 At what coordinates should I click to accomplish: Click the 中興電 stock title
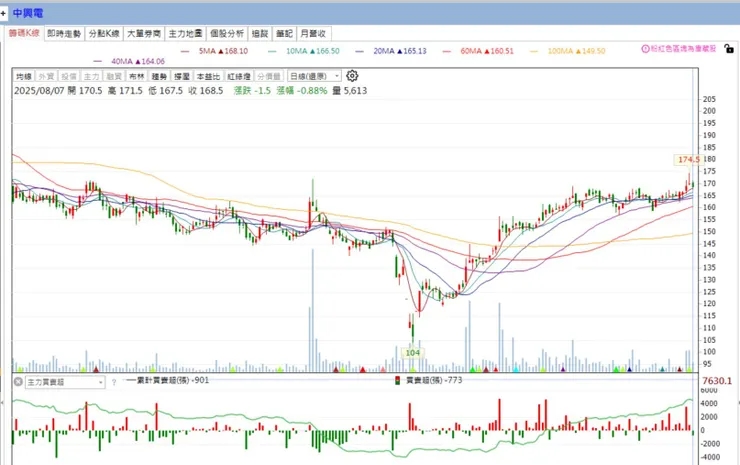click(x=28, y=13)
